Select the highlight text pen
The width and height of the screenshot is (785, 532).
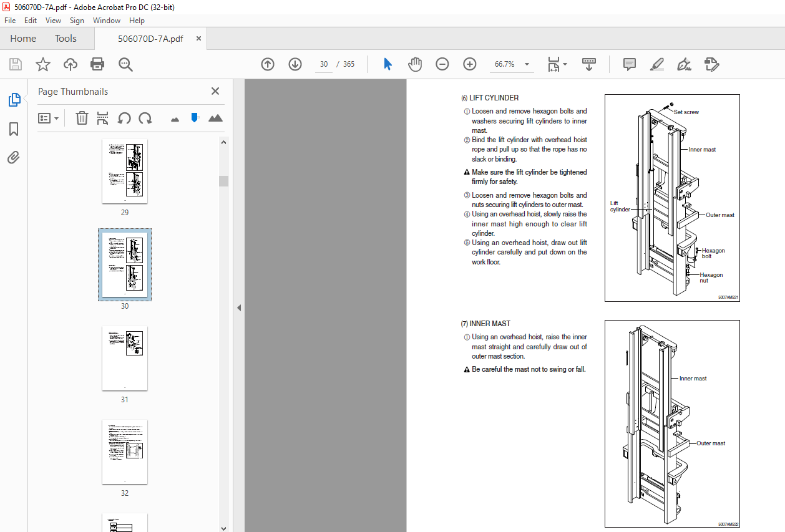coord(656,64)
